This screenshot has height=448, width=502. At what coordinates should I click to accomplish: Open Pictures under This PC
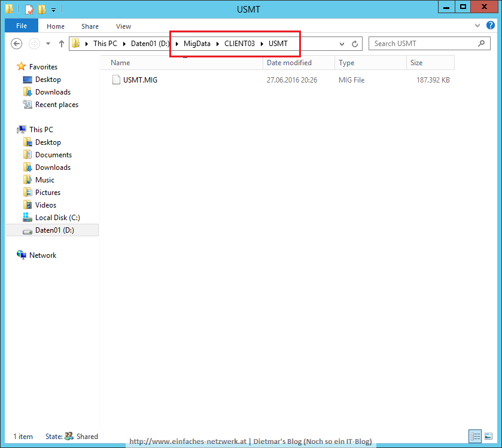coord(48,193)
